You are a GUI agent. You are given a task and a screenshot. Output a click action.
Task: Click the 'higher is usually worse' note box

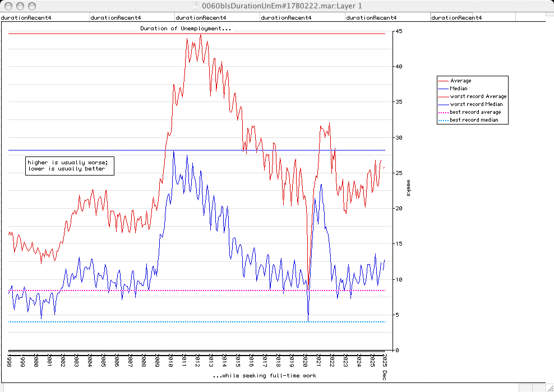coord(70,165)
